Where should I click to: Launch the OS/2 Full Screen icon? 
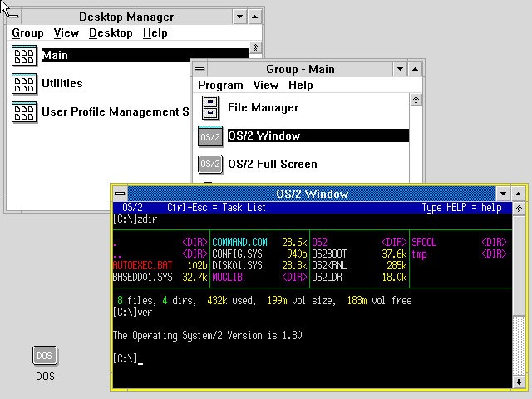point(210,165)
